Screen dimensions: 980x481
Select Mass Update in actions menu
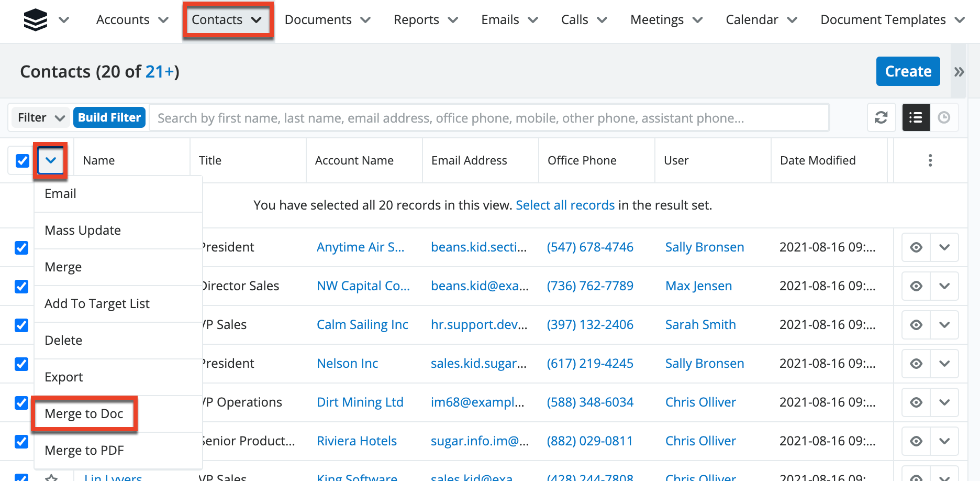(x=83, y=231)
